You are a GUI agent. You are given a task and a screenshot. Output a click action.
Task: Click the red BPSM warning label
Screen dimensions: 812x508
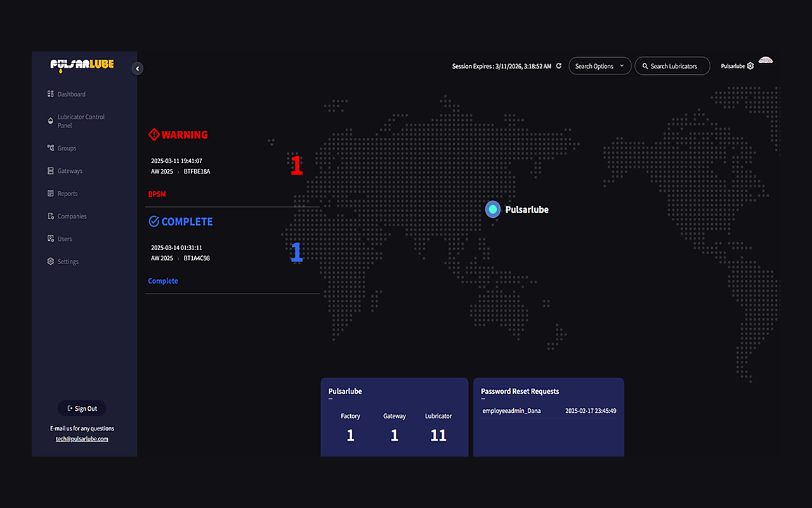click(x=157, y=194)
